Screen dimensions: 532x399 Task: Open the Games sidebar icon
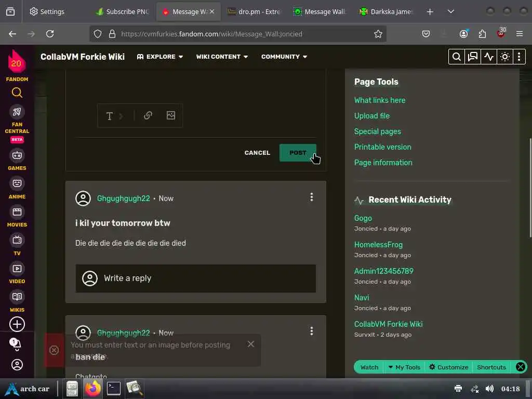click(x=17, y=155)
